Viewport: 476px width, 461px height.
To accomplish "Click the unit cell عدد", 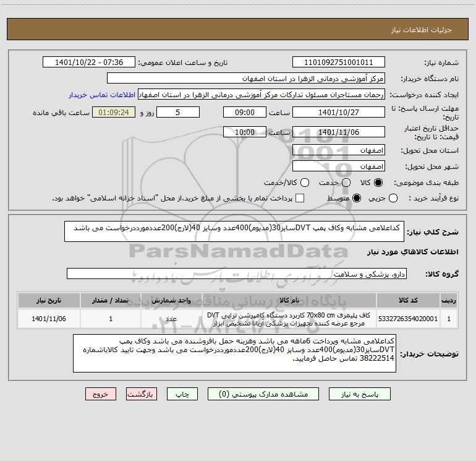I will 171,319.
